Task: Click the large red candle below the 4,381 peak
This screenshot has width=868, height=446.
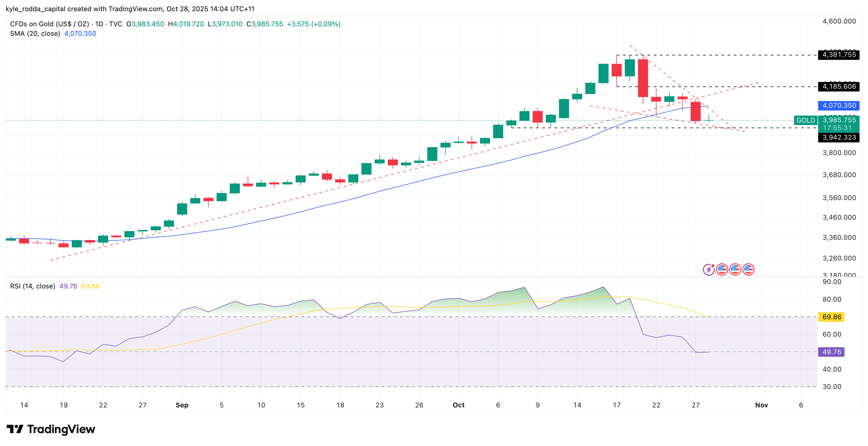Action: (643, 78)
